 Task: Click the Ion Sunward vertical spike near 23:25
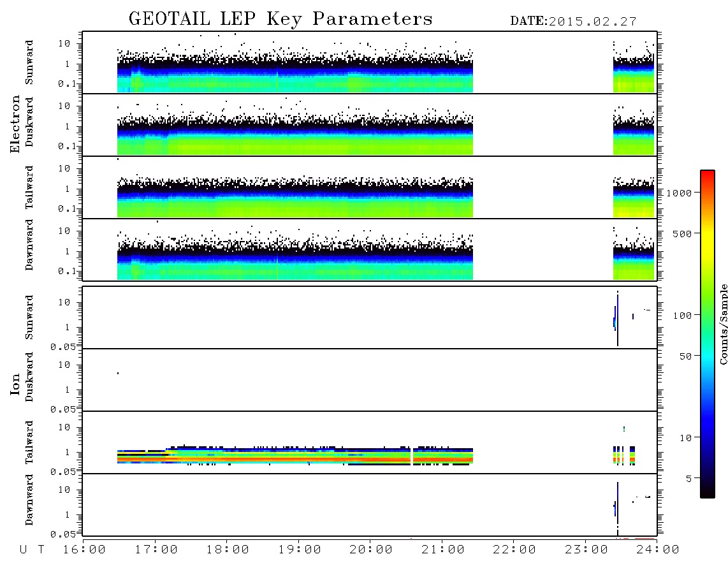tap(618, 319)
